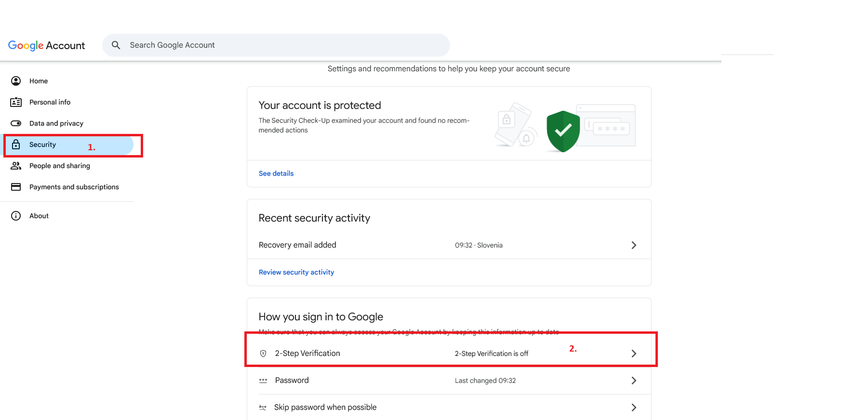Image resolution: width=868 pixels, height=420 pixels.
Task: Expand the Recovery email added chevron
Action: pyautogui.click(x=634, y=245)
